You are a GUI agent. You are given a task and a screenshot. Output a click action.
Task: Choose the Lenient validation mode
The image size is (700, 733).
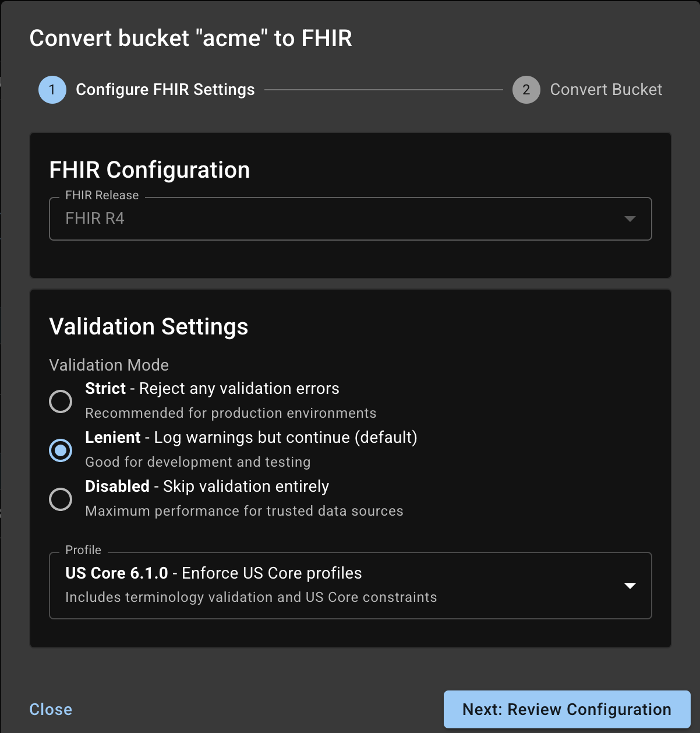(x=61, y=450)
